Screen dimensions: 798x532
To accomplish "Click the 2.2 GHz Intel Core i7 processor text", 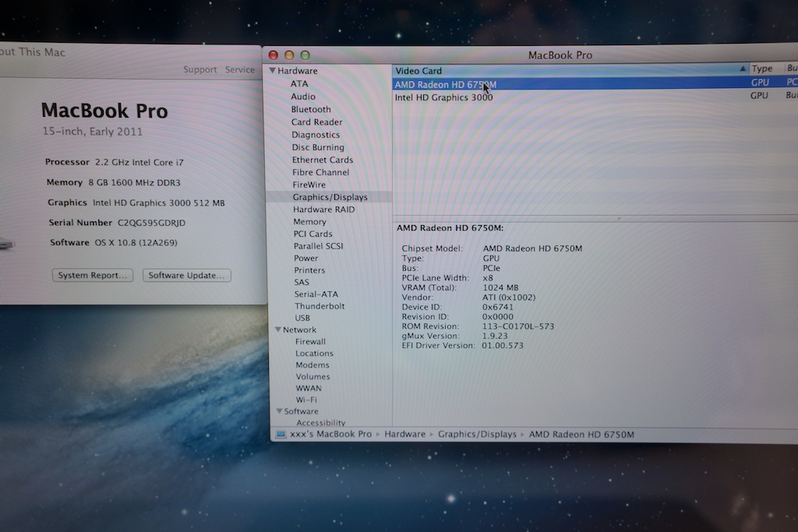I will click(x=139, y=162).
